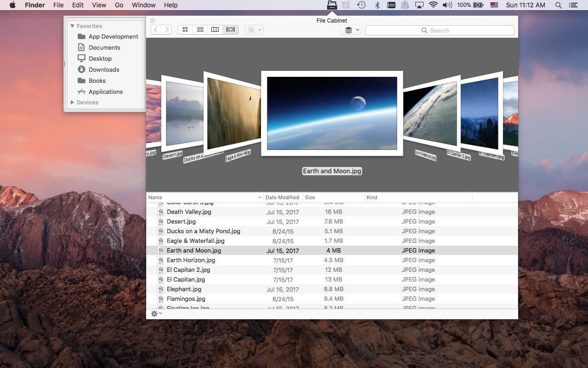Open the Go menu
The height and width of the screenshot is (368, 588).
pyautogui.click(x=119, y=5)
